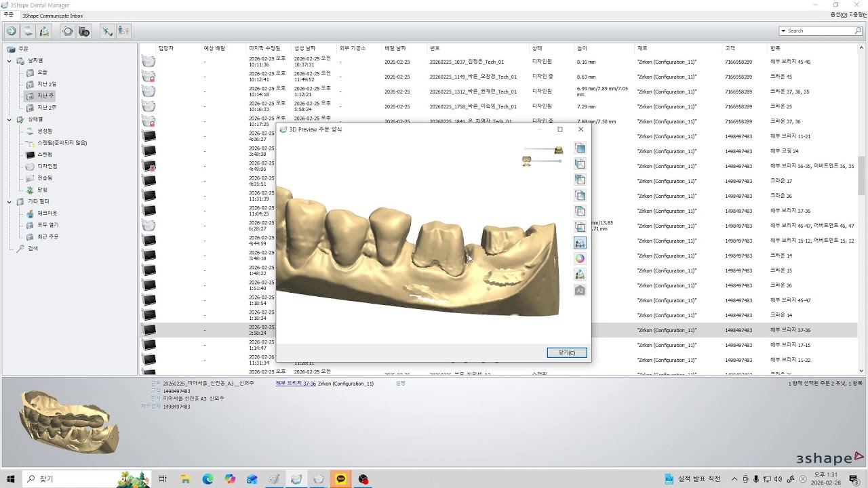Open the Search dropdown arrow
Image resolution: width=868 pixels, height=488 pixels.
pos(783,30)
